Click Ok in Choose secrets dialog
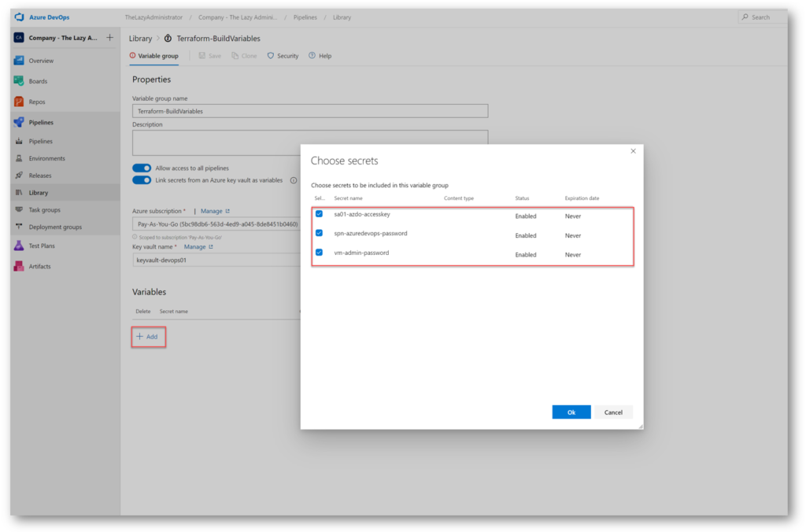Screen dimensions: 806x532 [571, 412]
